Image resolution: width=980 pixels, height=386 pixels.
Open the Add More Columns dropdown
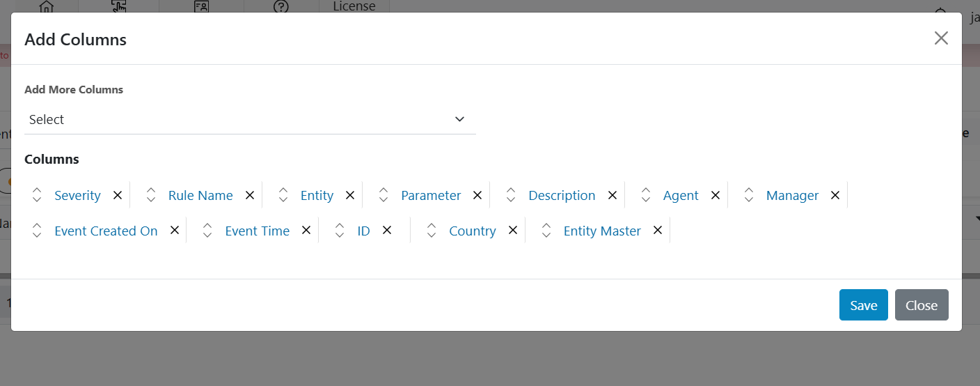(250, 120)
